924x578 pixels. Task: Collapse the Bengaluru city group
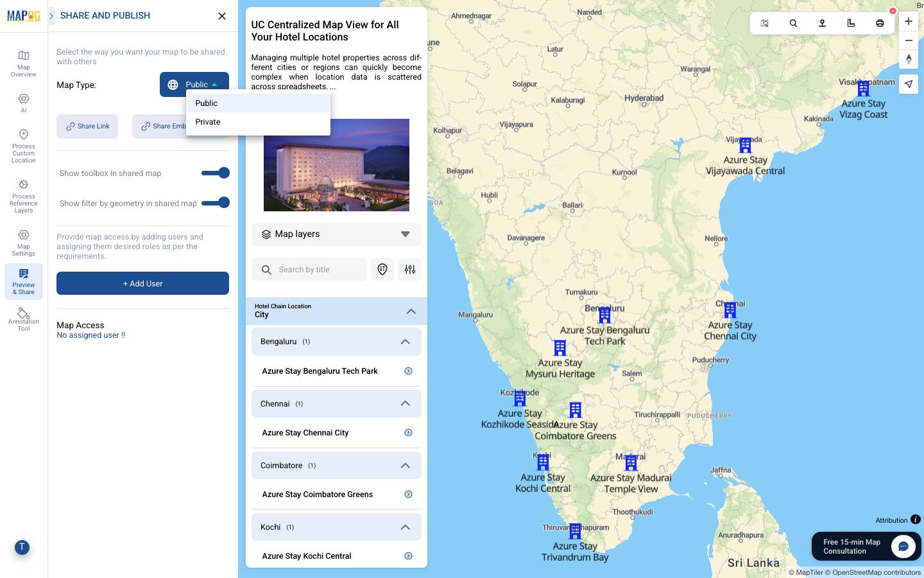click(x=405, y=342)
